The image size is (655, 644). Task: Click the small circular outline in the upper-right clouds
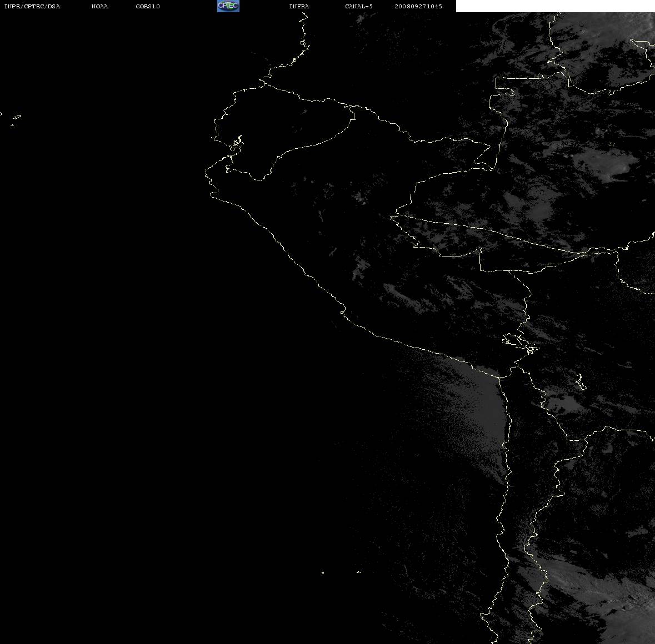(x=611, y=144)
